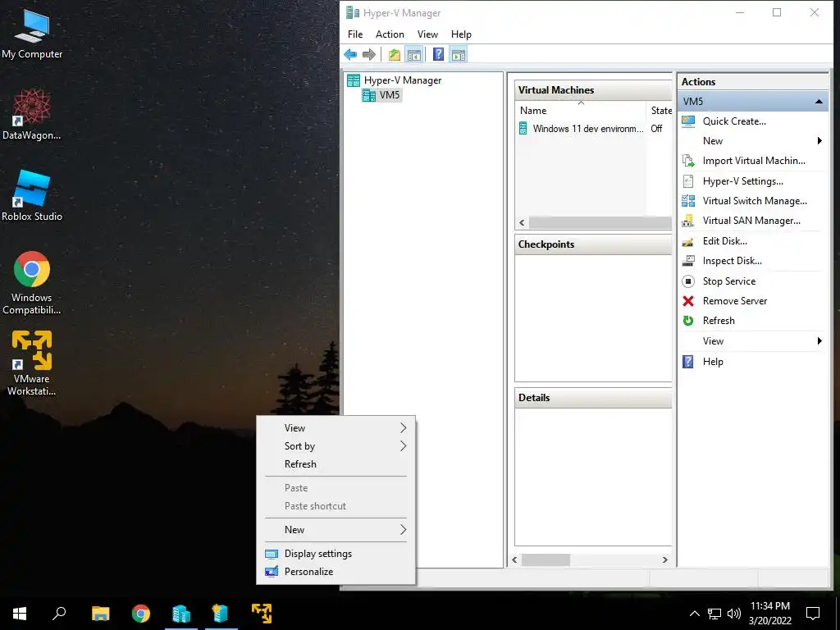Click the Back arrow in Hyper-V toolbar

click(x=350, y=54)
